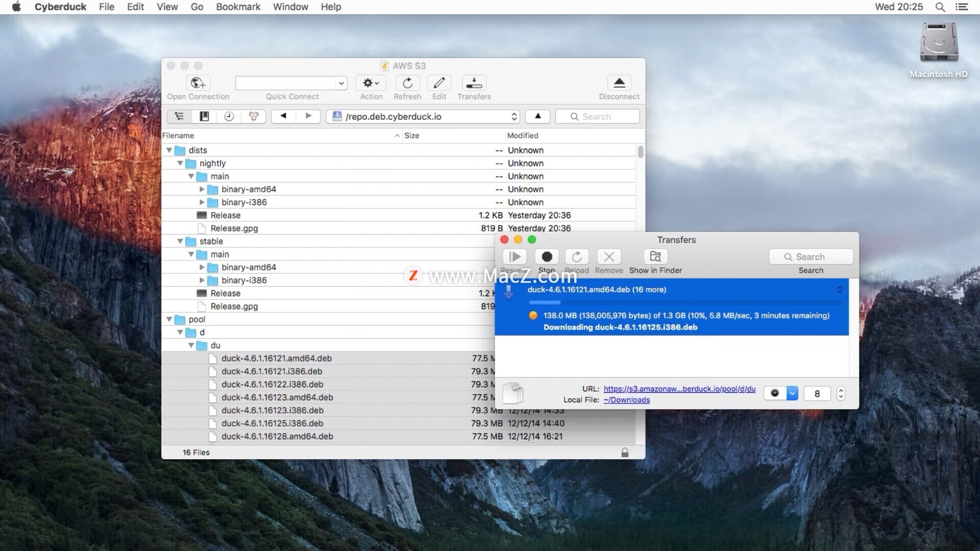Open Notification Center list icon
This screenshot has height=551, width=980.
[x=962, y=7]
